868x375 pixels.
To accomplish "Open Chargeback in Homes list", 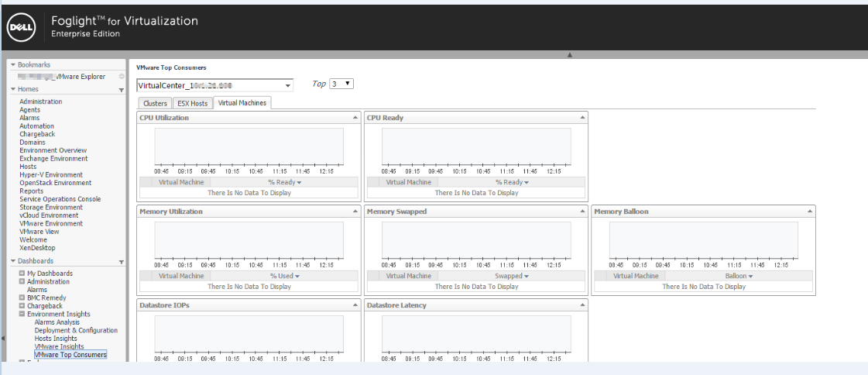I will click(37, 134).
